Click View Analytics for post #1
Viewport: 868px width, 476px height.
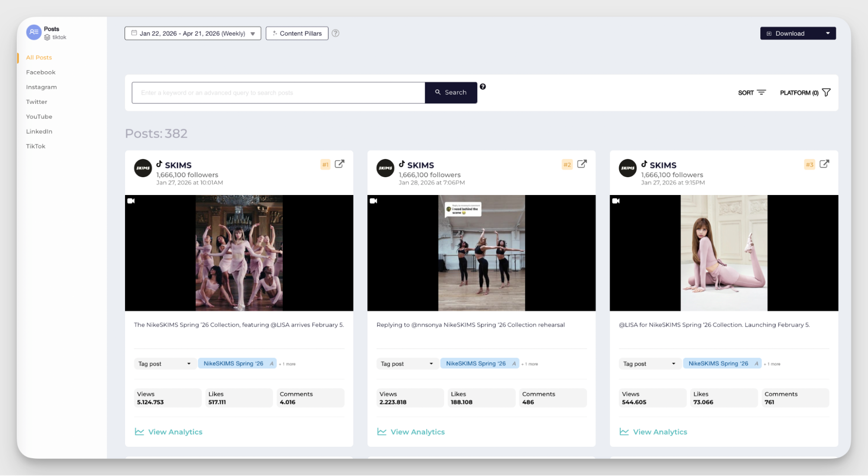168,432
